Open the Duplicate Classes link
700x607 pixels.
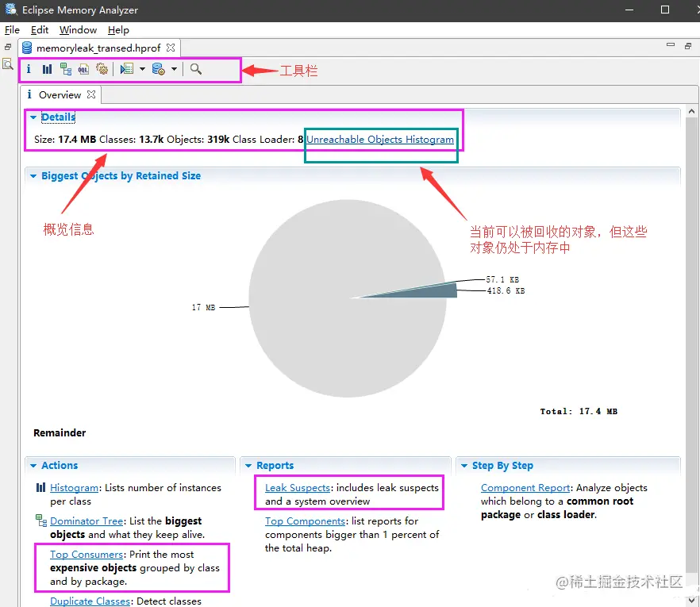point(90,601)
